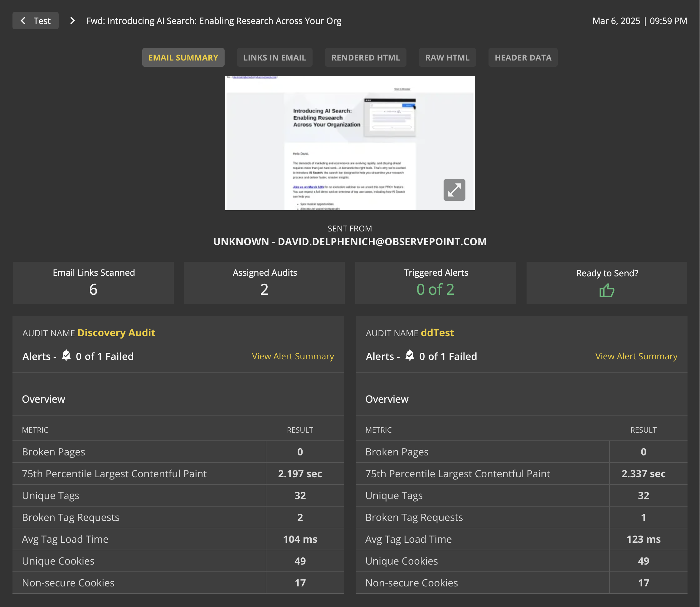Click the green thumbs-up Ready to Send icon
Viewport: 700px width, 607px height.
pyautogui.click(x=606, y=290)
